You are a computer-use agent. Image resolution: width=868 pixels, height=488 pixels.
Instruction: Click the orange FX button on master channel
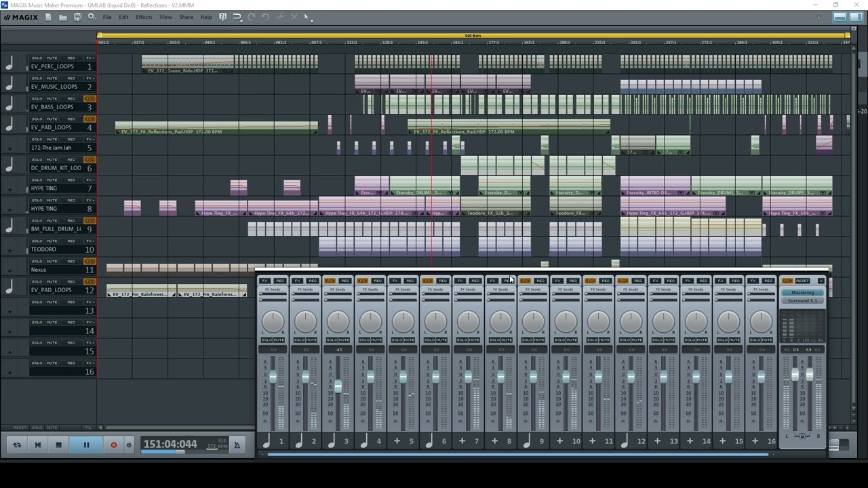click(x=787, y=281)
